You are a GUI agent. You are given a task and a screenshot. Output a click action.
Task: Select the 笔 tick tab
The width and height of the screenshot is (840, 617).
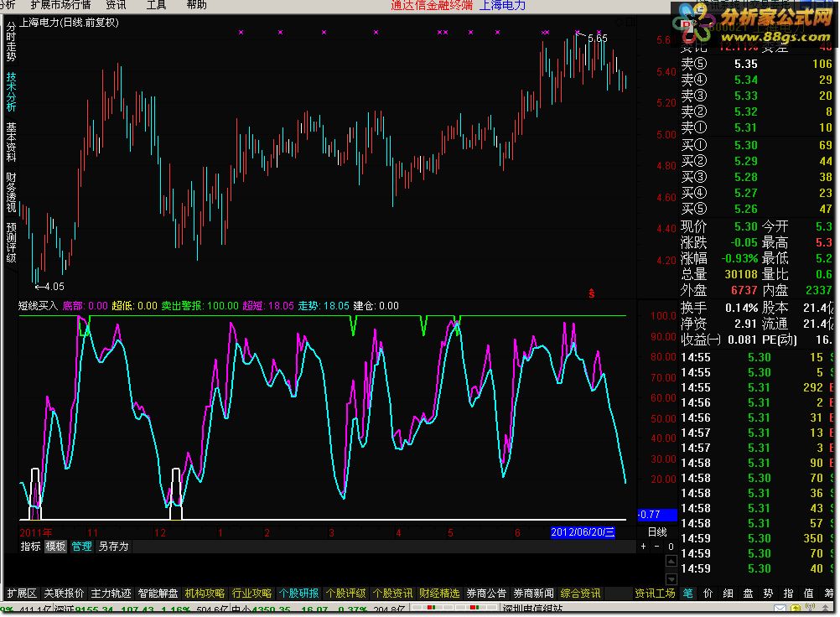coord(688,594)
